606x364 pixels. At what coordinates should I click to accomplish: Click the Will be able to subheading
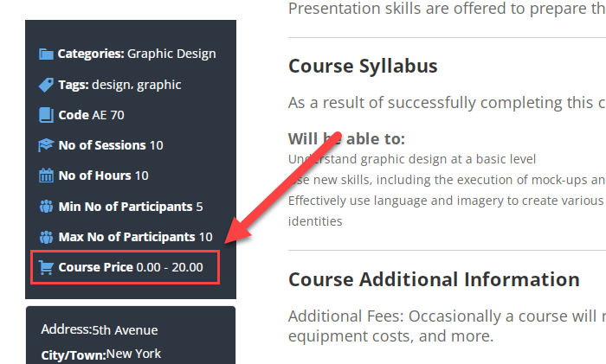coord(346,139)
